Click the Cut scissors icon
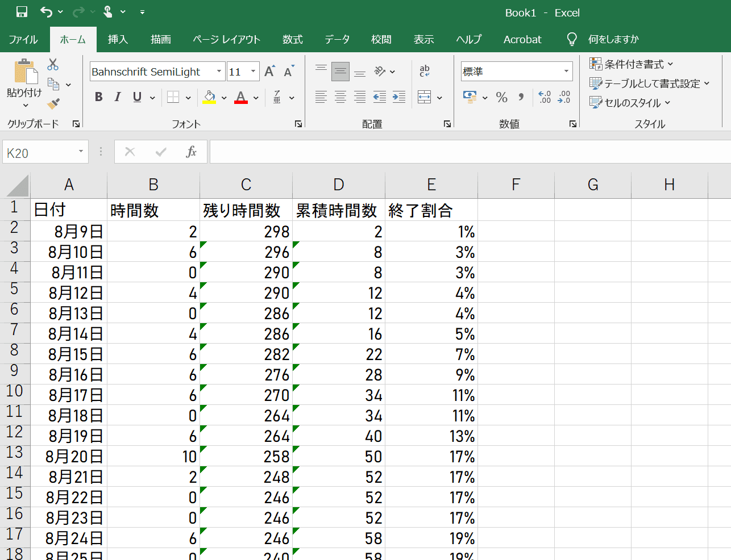Screen dimensions: 731x560 click(x=53, y=64)
